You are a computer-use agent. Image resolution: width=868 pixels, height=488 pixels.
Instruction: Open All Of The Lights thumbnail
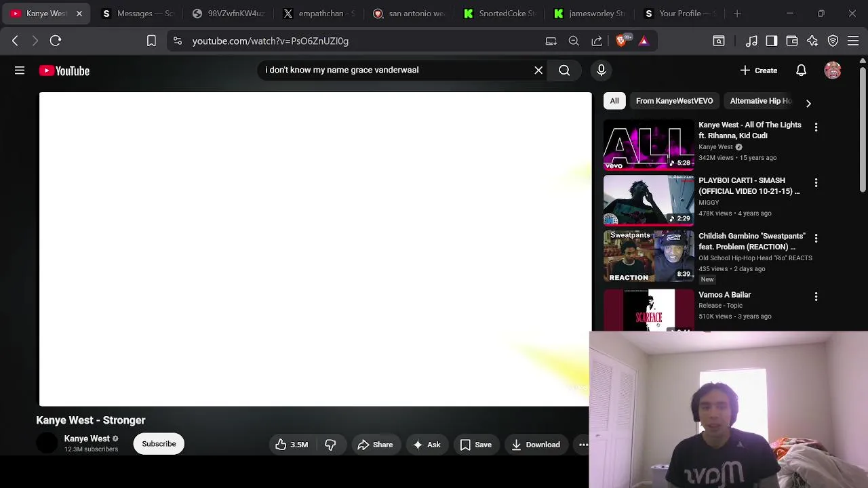649,145
